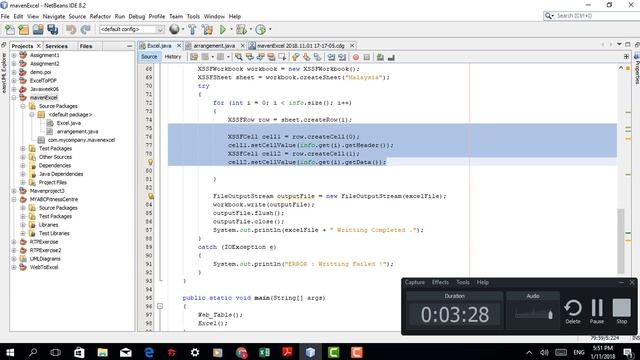Click the Clean and Build icon

tap(207, 29)
